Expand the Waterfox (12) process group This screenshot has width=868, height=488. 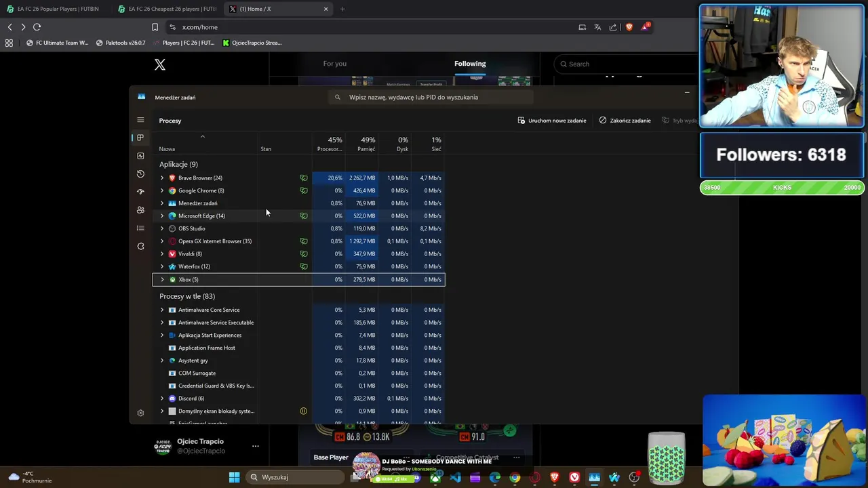point(162,266)
